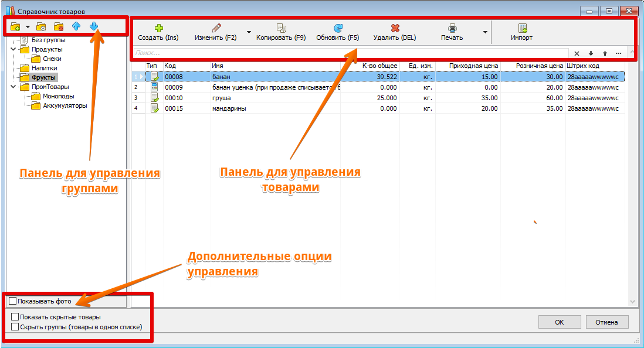Click type icon in row 00009
Image resolution: width=644 pixels, height=348 pixels.
tap(154, 87)
